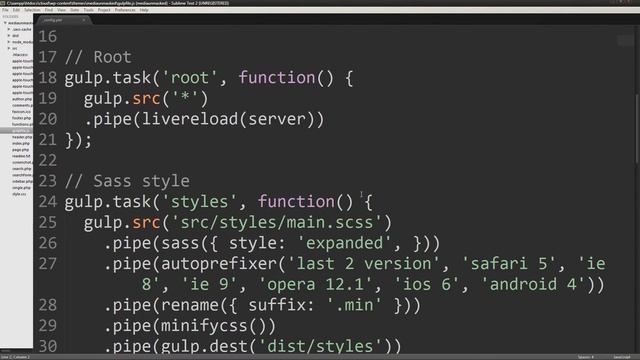This screenshot has height=360, width=640.
Task: Open author.php in the sidebar
Action: [22, 99]
